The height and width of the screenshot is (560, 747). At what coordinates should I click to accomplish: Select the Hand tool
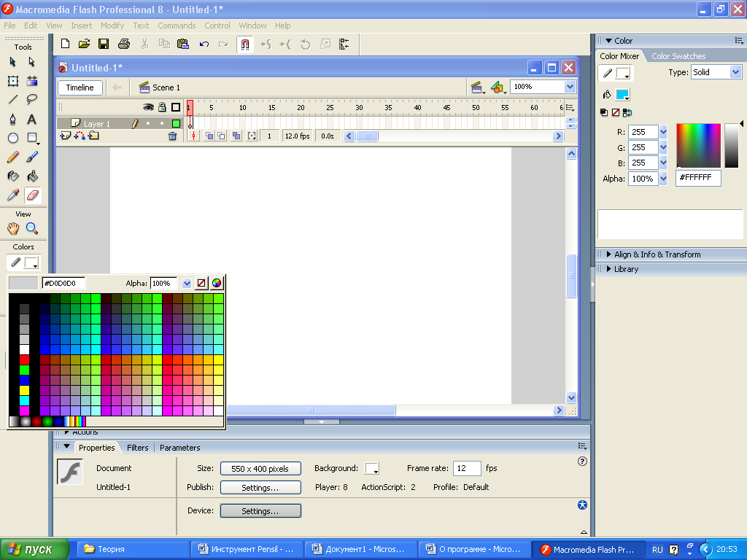[x=13, y=228]
